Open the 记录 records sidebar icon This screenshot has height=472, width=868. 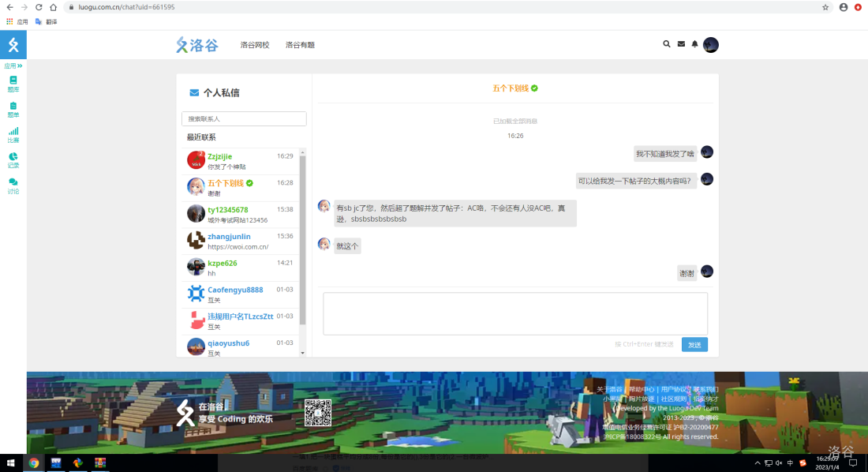[13, 160]
